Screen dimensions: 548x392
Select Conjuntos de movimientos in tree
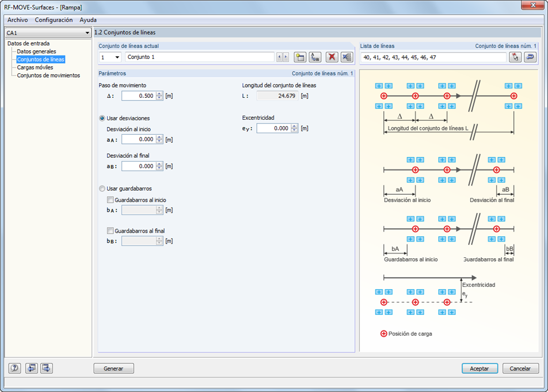click(x=48, y=75)
